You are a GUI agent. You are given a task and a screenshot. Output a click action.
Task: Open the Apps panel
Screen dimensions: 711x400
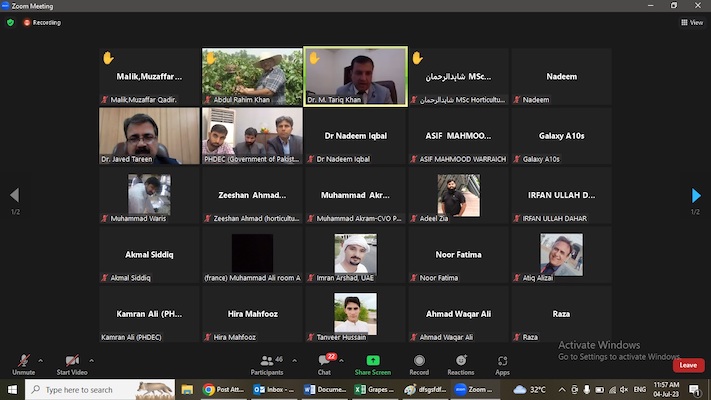[x=502, y=361]
